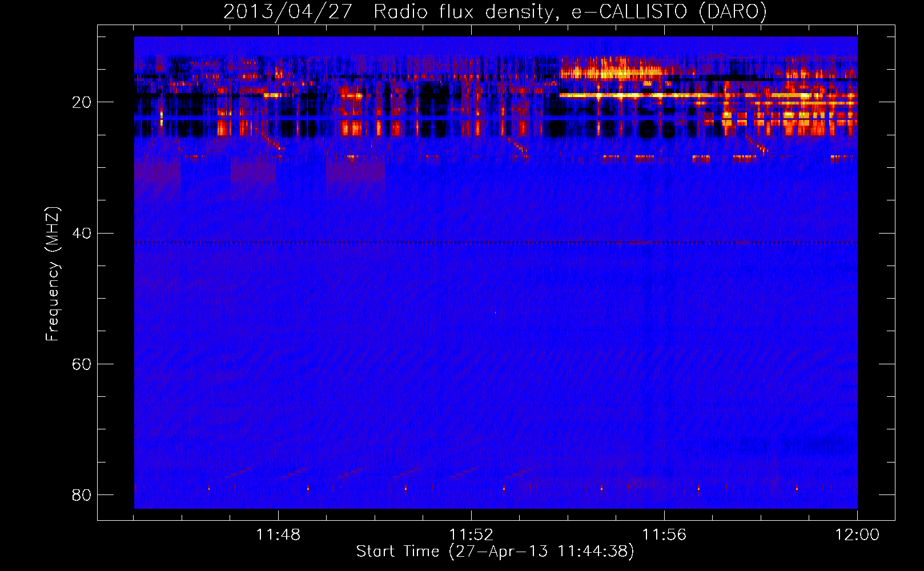The height and width of the screenshot is (571, 924).
Task: Click the plot title 'Radio flux density, e-CALLISTO (DARO)'
Action: pyautogui.click(x=571, y=11)
